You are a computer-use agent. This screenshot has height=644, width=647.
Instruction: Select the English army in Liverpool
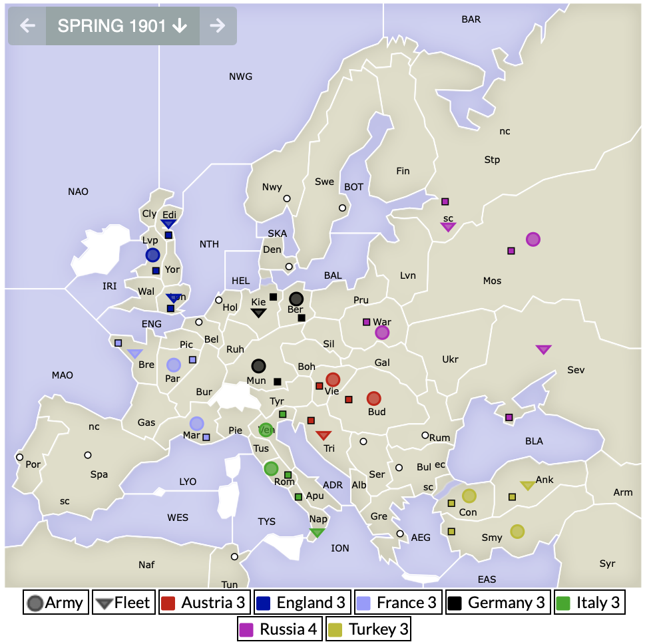click(x=152, y=255)
